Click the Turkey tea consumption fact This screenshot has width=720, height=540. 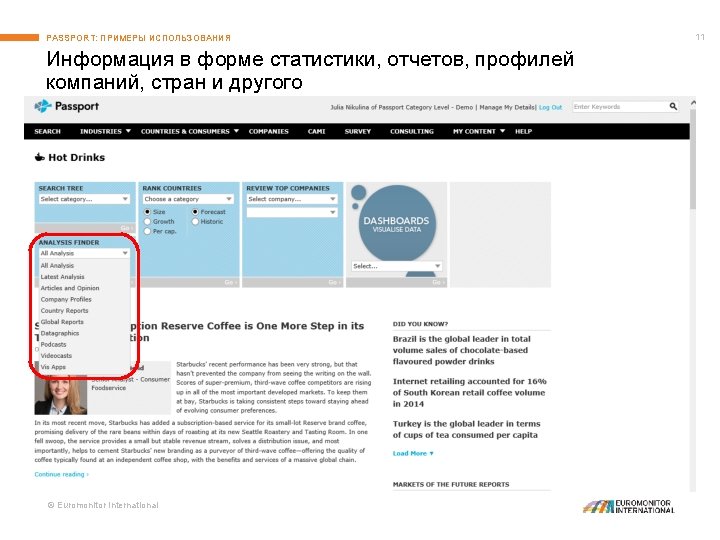pos(466,429)
